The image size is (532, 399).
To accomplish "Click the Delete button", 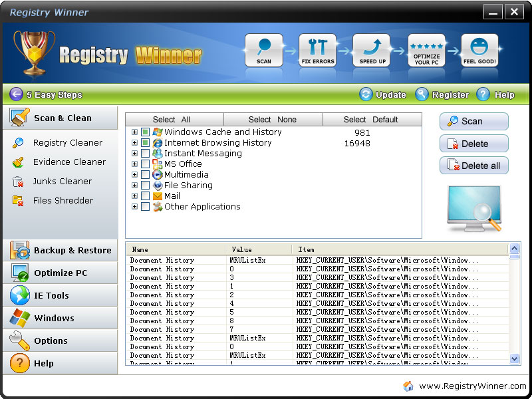I will (x=474, y=144).
